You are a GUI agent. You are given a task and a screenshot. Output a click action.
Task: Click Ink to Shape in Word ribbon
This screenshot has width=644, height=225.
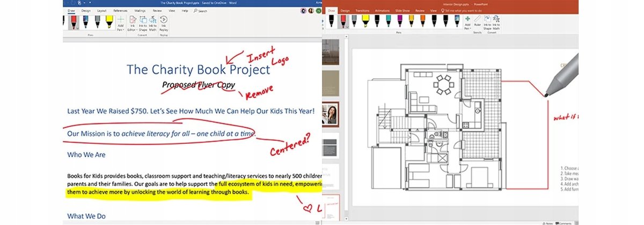pos(143,23)
